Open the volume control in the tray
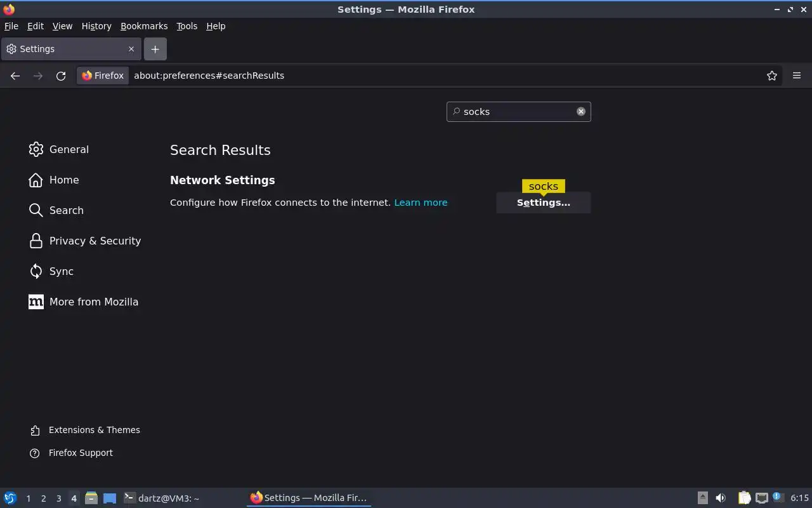The image size is (812, 508). [x=721, y=498]
